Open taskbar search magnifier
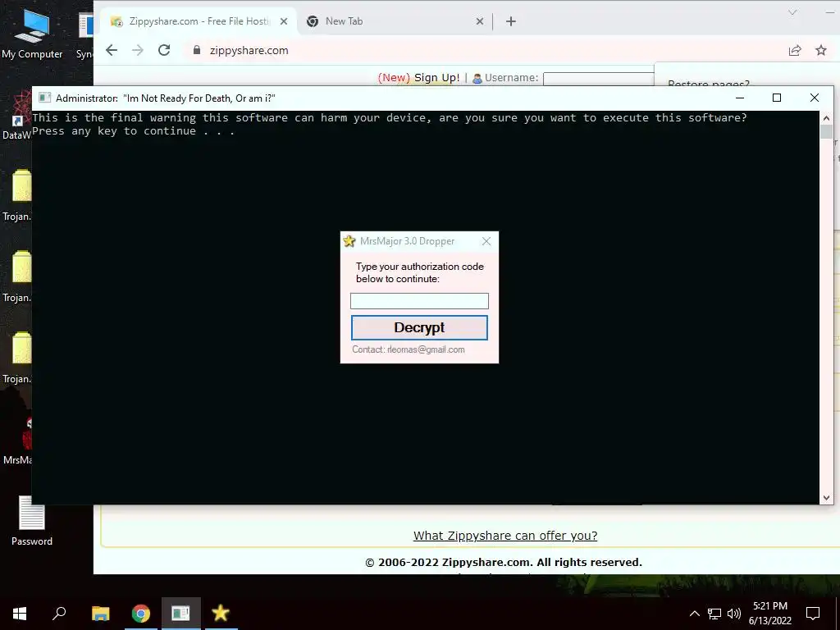 pyautogui.click(x=59, y=614)
